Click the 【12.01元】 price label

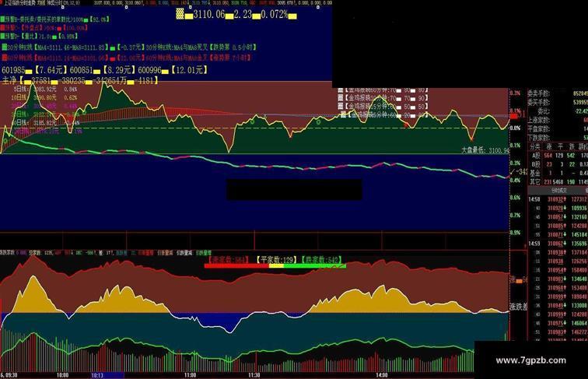pos(189,70)
